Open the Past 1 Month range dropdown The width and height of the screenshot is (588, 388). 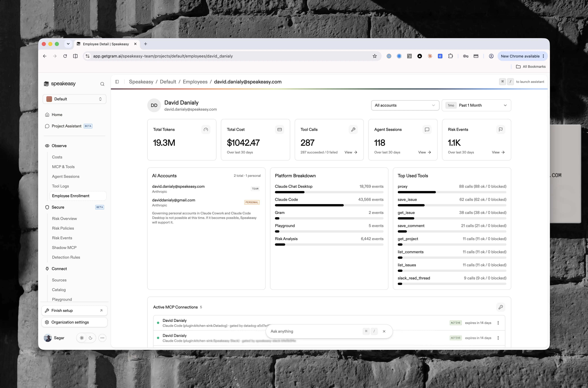point(476,105)
